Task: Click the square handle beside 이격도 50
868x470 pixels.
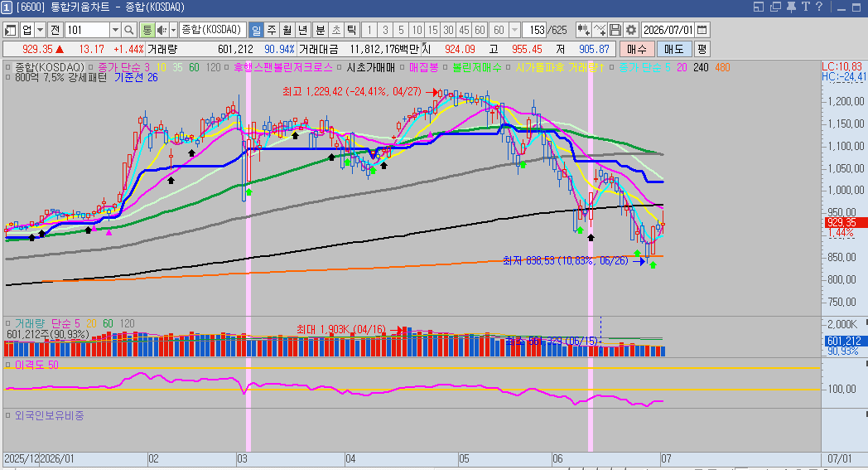Action: pyautogui.click(x=7, y=365)
